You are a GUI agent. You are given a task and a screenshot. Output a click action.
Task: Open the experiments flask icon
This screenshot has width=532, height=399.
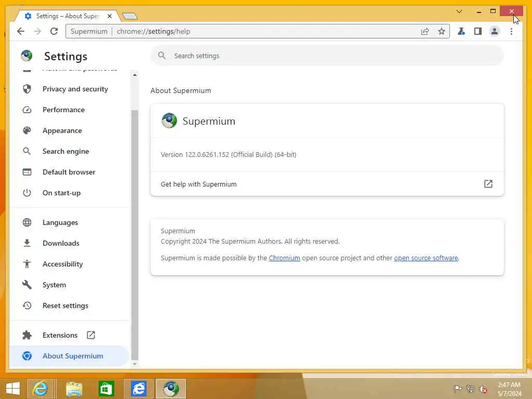pos(461,31)
